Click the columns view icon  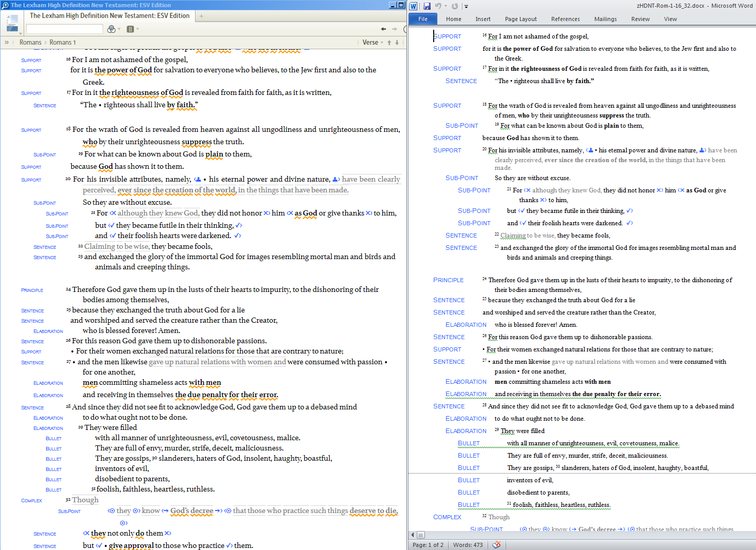click(x=130, y=29)
